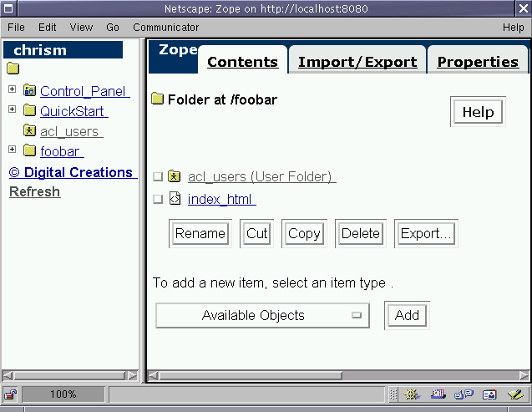532x412 pixels.
Task: Click the Control_Panel folder icon
Action: pyautogui.click(x=29, y=90)
